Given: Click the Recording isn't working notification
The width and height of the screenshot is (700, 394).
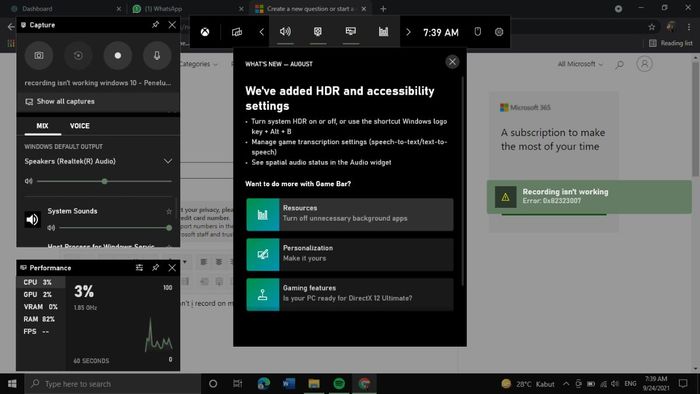Looking at the screenshot, I should coord(589,197).
